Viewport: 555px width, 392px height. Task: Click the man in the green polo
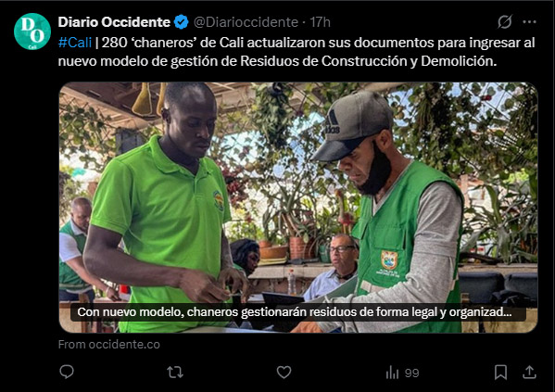tap(163, 209)
